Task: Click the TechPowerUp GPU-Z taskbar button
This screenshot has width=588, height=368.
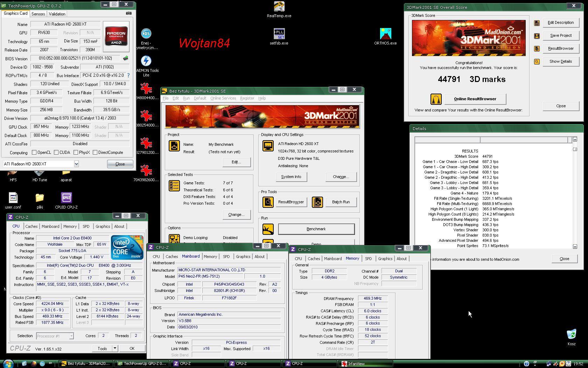Action: click(142, 364)
